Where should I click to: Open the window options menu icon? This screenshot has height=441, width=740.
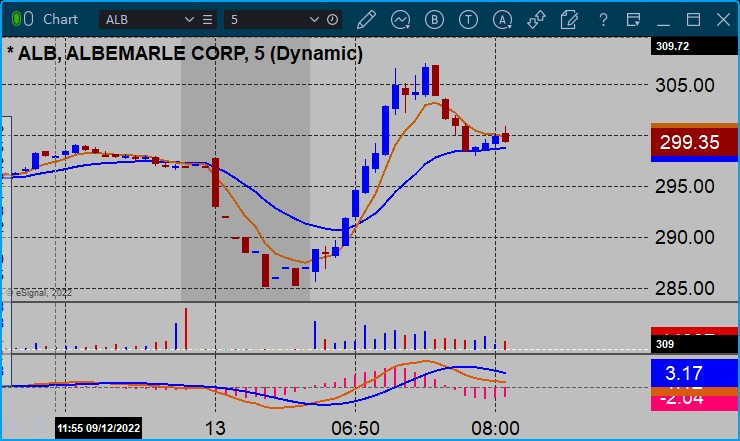633,20
